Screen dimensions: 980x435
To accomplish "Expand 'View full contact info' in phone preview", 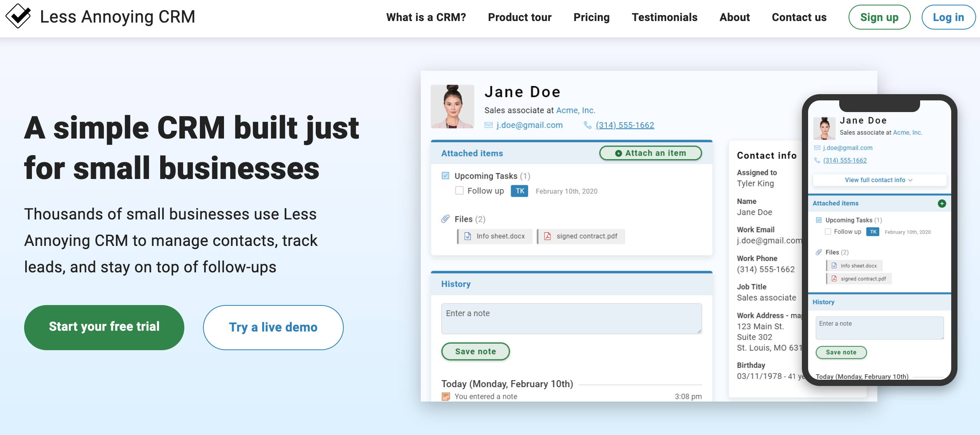I will pos(879,180).
